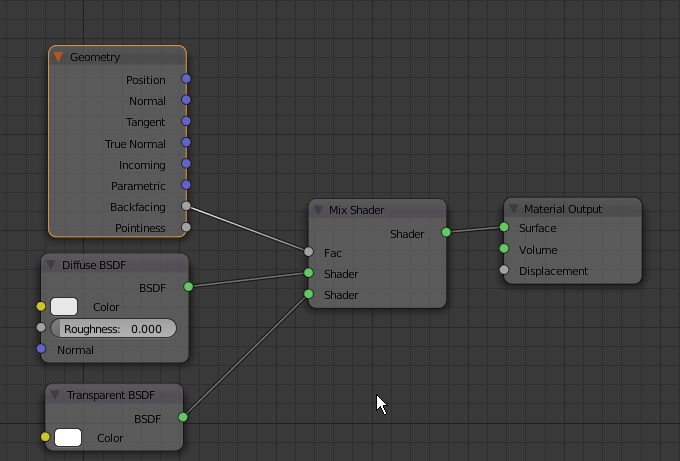Select the Diffuse BSDF node header
Viewport: 680px width, 461px height.
[115, 264]
